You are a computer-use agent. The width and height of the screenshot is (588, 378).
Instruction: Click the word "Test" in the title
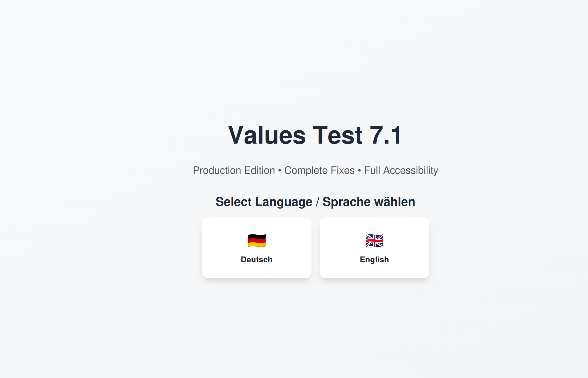338,135
